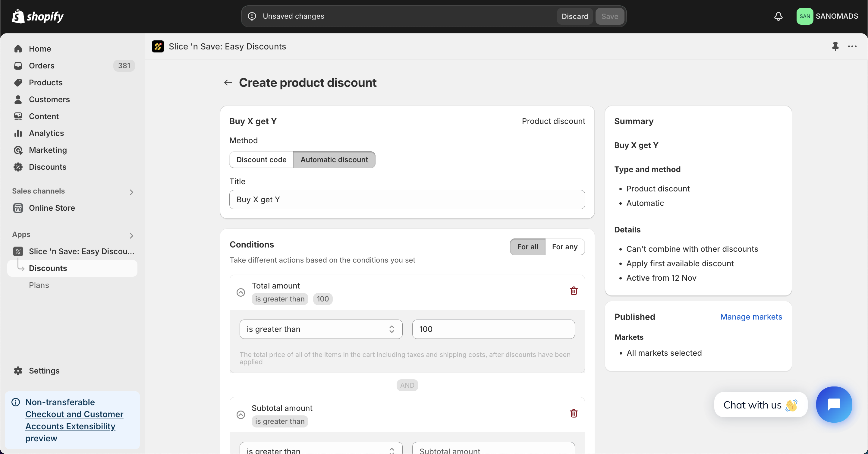Collapse the Subtotal amount condition
Screen dimensions: 868x454
point(241,415)
